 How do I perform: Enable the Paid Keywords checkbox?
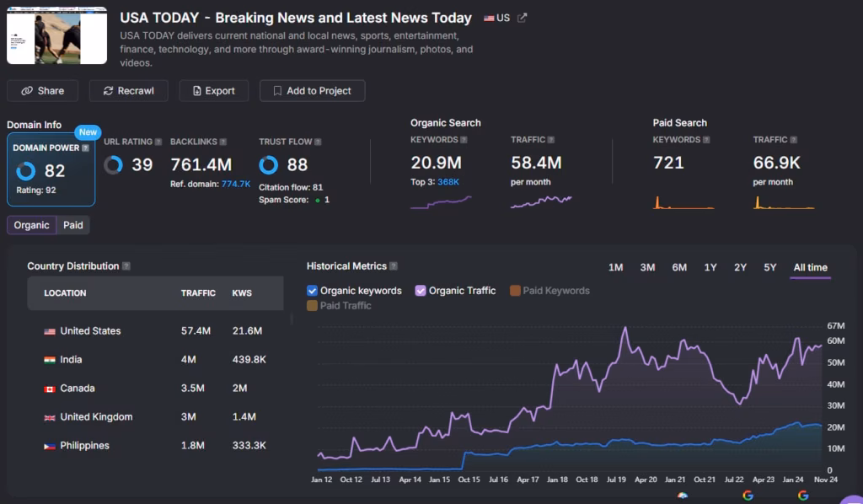[x=515, y=291]
